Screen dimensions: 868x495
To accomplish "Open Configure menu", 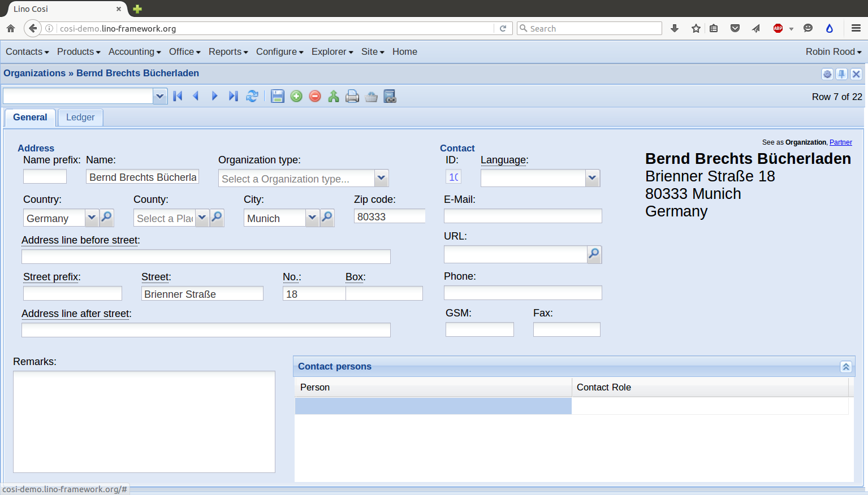I will (280, 51).
